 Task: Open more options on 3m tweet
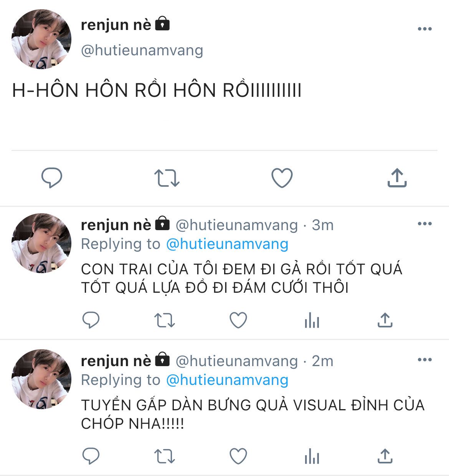(424, 224)
